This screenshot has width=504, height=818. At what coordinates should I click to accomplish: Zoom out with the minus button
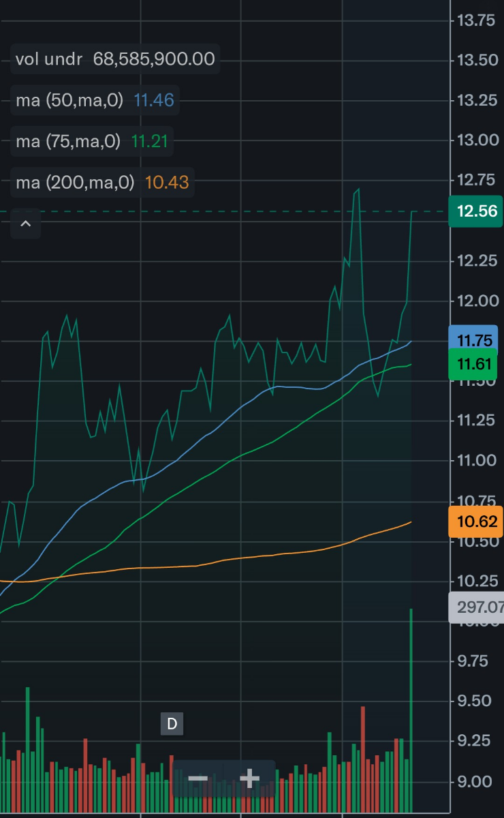[x=198, y=778]
